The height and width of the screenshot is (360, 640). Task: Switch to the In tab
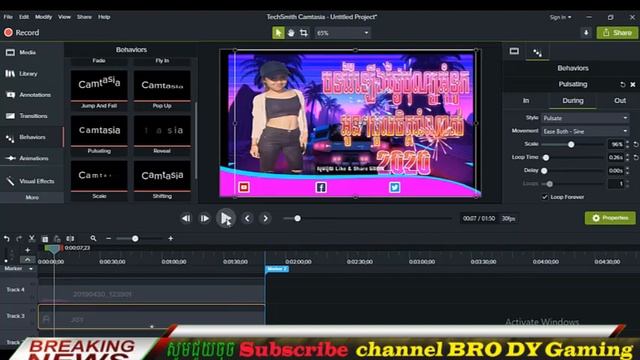click(526, 100)
